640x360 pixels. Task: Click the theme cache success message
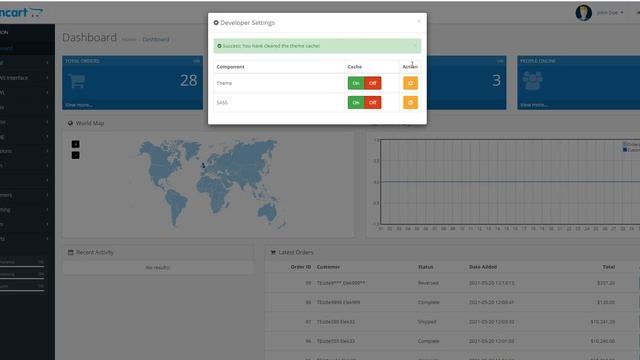(x=271, y=46)
